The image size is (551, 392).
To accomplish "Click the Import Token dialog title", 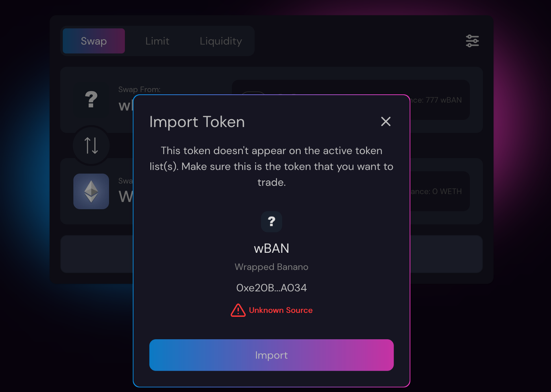I will [x=197, y=122].
